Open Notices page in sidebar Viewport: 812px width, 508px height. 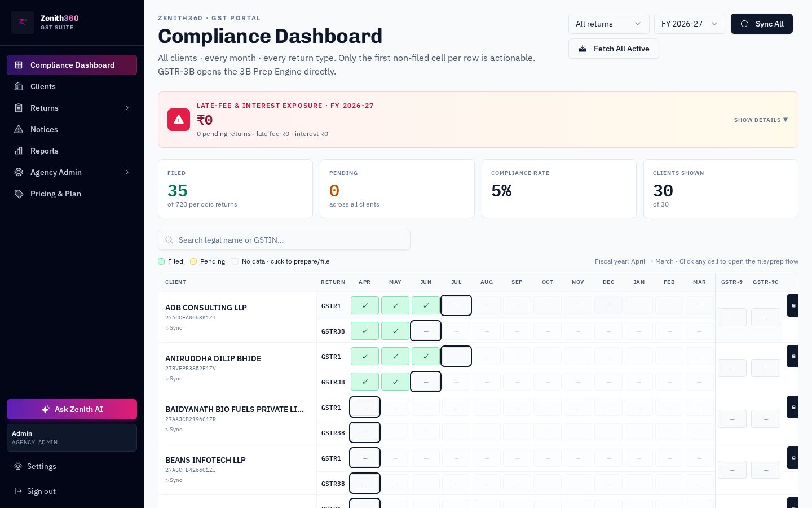point(72,129)
